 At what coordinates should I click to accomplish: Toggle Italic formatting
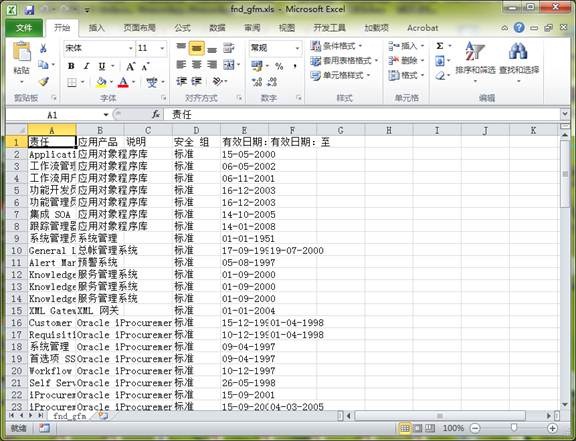point(86,66)
